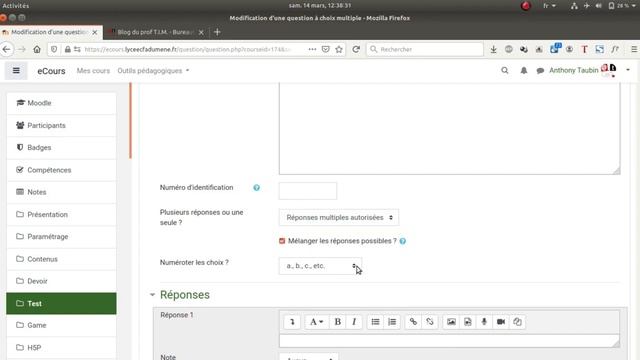Open the messages chat icon
The width and height of the screenshot is (640, 360).
click(540, 71)
